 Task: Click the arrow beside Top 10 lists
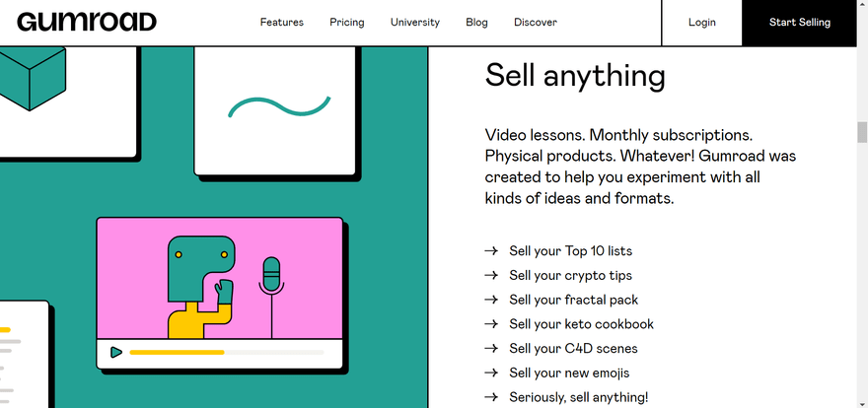coord(491,251)
